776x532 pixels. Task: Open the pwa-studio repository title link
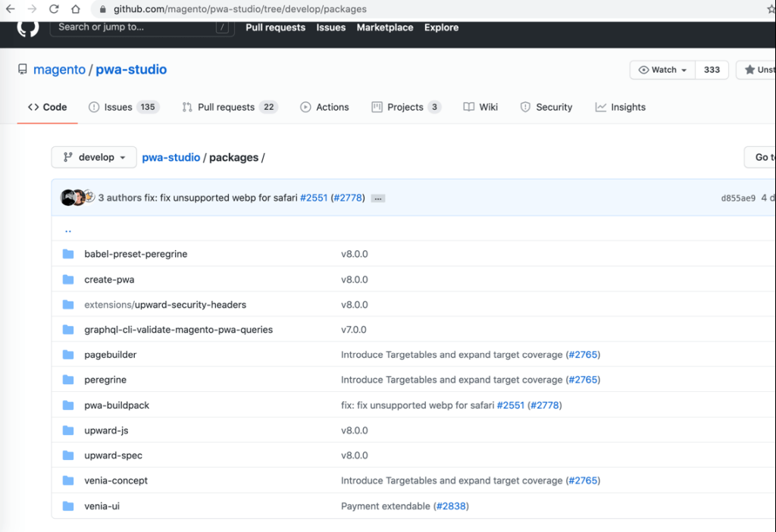(131, 69)
